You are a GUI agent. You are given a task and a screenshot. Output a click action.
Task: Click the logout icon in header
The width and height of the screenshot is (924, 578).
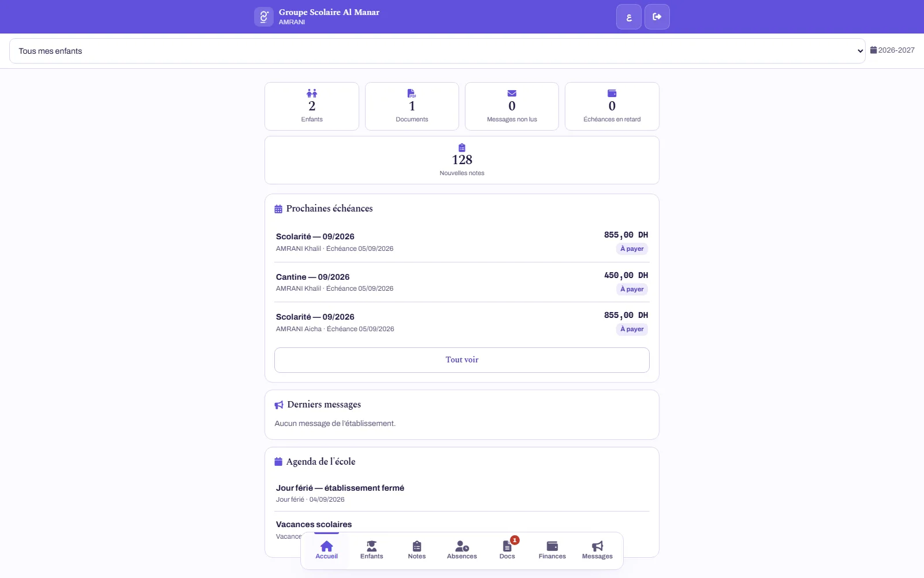click(657, 17)
